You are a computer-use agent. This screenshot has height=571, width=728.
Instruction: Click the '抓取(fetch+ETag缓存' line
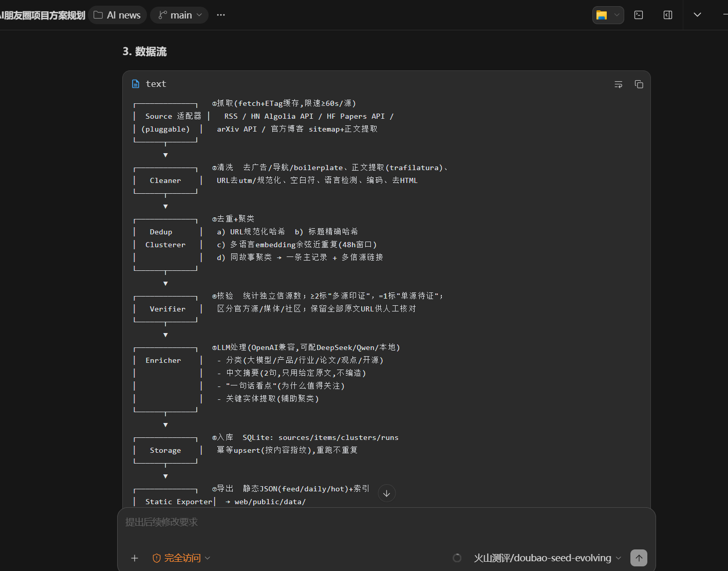click(x=284, y=103)
